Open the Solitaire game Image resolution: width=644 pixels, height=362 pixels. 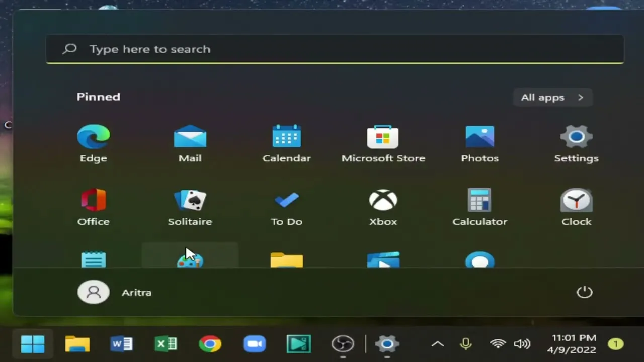190,207
